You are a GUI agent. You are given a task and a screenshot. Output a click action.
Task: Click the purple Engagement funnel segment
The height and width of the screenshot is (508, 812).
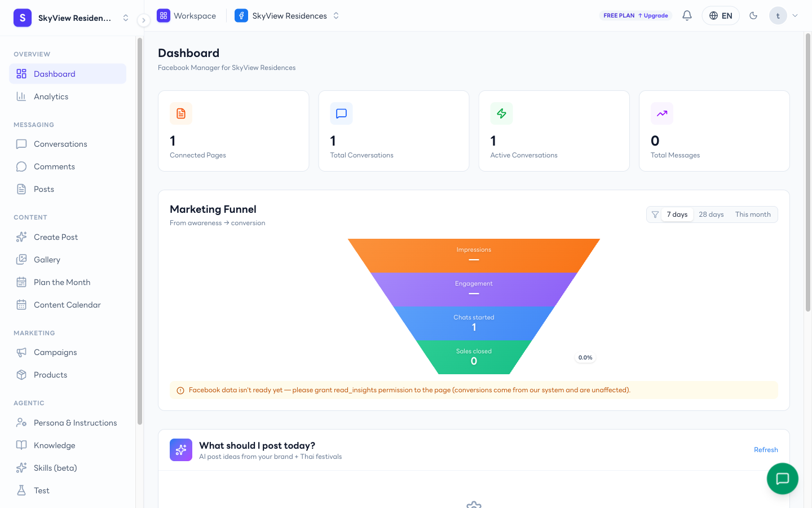click(x=474, y=290)
